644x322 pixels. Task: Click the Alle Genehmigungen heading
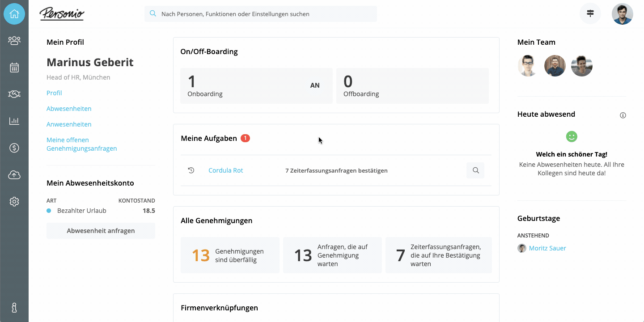click(x=216, y=220)
